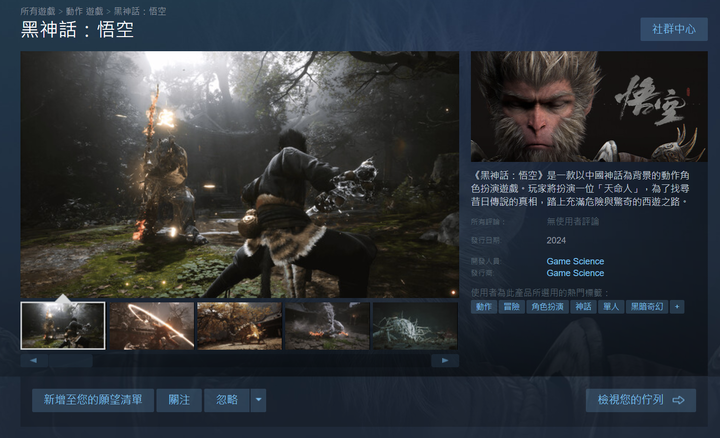This screenshot has height=438, width=720.
Task: Click the arrow icon in 檢視您的佇列
Action: click(679, 400)
